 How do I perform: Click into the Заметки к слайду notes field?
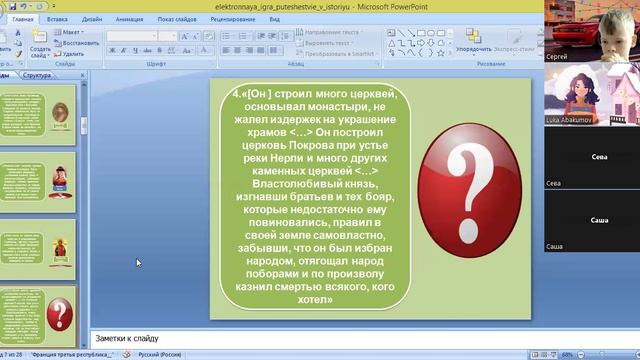click(x=364, y=338)
